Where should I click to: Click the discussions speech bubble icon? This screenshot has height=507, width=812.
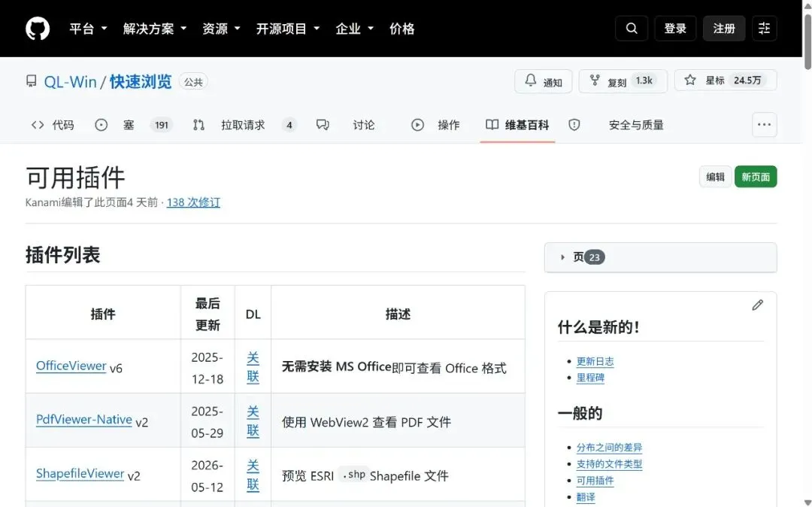point(322,125)
